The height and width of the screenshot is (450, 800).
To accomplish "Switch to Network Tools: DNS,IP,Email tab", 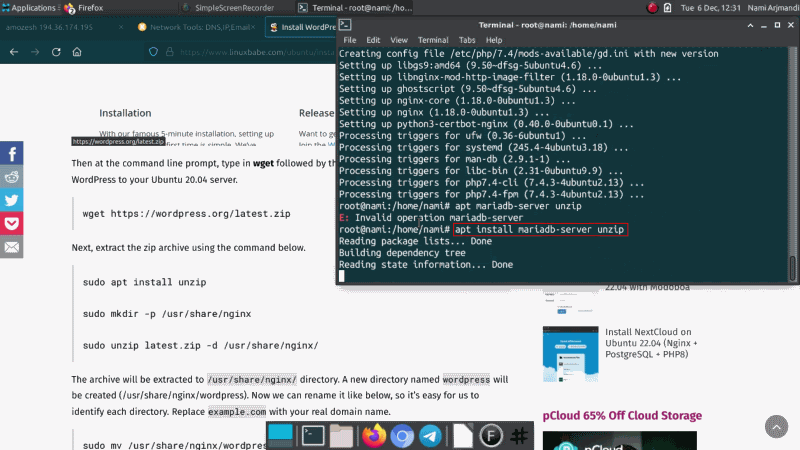I will pos(196,27).
